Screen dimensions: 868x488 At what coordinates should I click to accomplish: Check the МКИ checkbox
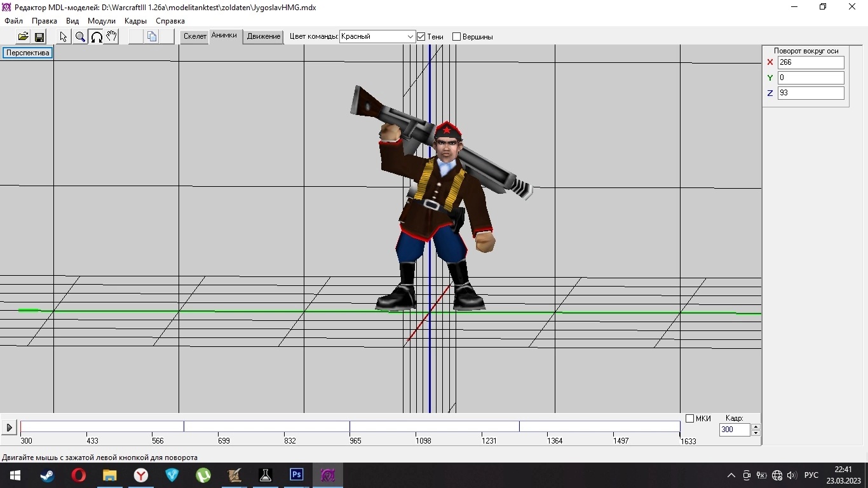[x=689, y=418]
